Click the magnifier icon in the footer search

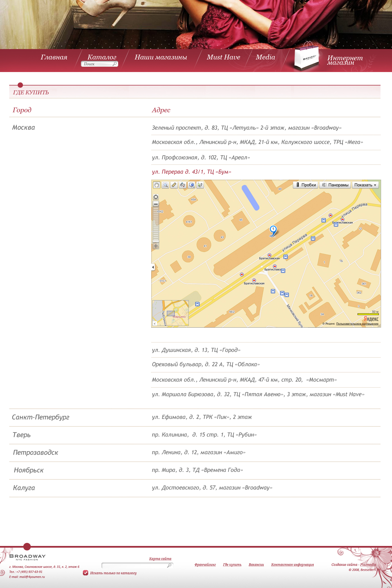coord(169,566)
